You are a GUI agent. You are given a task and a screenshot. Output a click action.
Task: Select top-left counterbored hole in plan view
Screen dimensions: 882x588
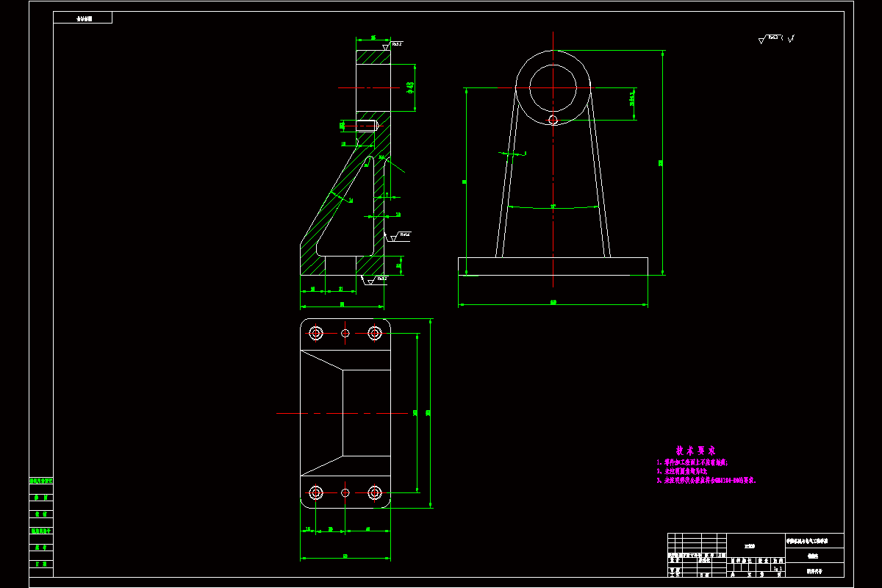[316, 333]
